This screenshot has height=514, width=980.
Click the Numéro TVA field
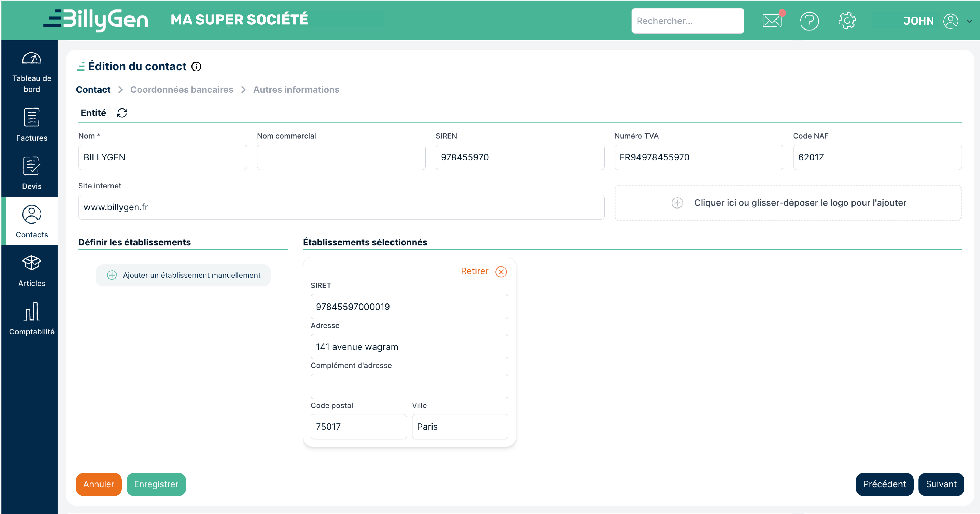(x=698, y=157)
